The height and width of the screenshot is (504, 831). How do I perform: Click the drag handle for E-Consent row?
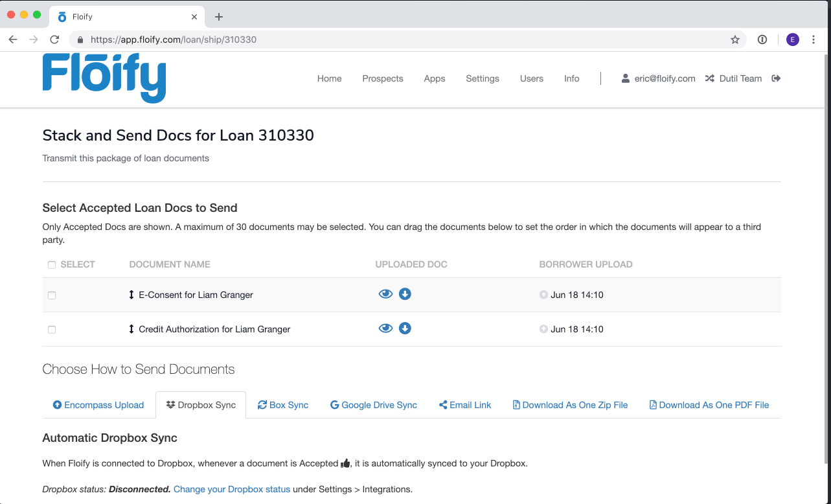point(131,295)
